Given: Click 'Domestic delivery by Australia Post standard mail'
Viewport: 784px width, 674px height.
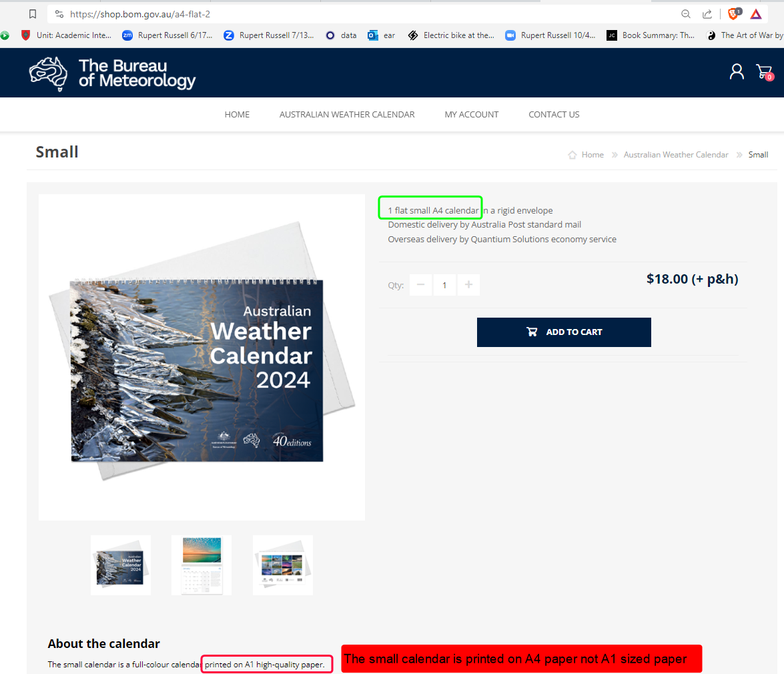Looking at the screenshot, I should tap(484, 225).
